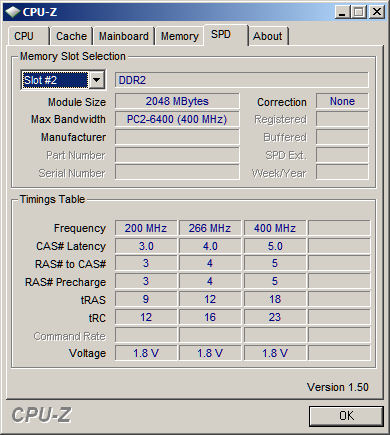Click the DDR2 memory type field
Viewport: 390px width, 435px height.
242,80
